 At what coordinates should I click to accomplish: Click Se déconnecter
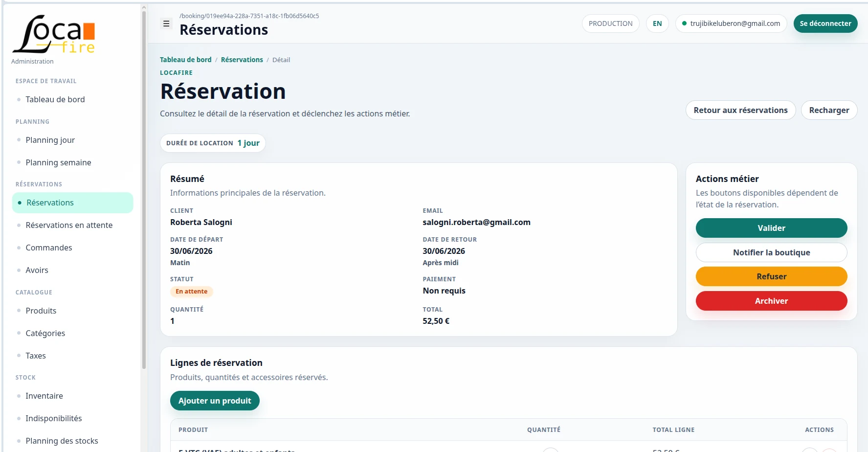825,23
